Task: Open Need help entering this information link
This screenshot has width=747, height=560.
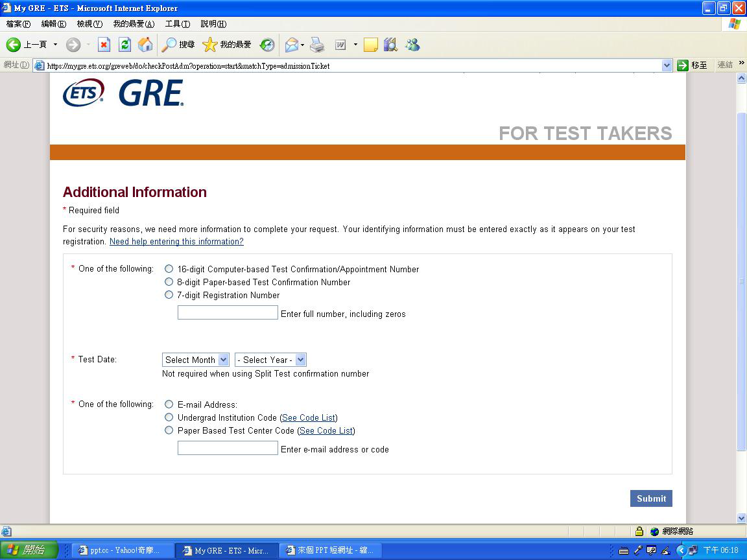Action: pos(176,241)
